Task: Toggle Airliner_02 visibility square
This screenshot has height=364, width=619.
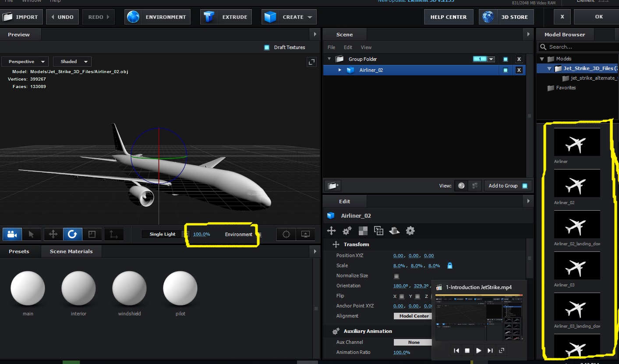Action: pos(505,70)
